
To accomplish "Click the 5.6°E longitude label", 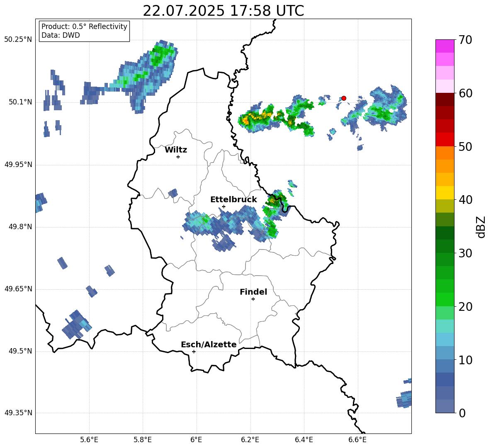I will (89, 440).
